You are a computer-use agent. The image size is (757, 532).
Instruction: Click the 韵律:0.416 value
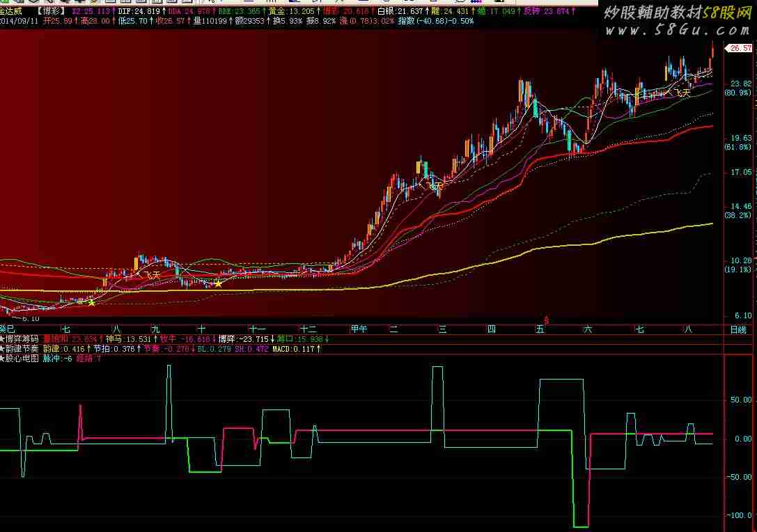click(x=64, y=349)
